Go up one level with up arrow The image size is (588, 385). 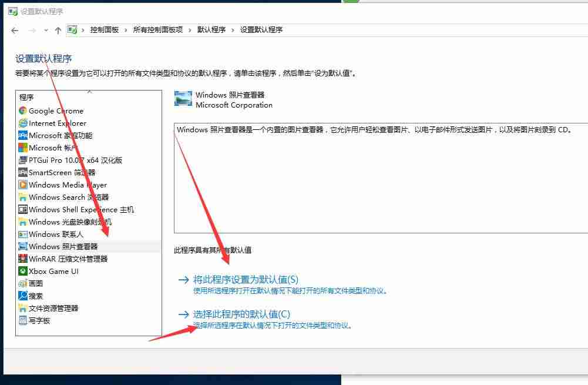point(58,31)
